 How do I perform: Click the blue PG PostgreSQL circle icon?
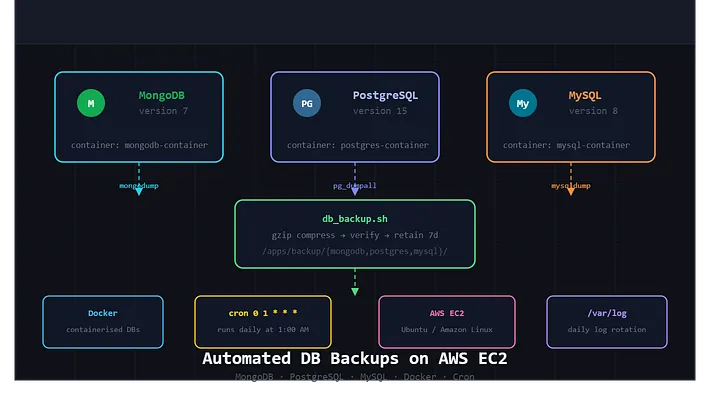click(x=307, y=103)
